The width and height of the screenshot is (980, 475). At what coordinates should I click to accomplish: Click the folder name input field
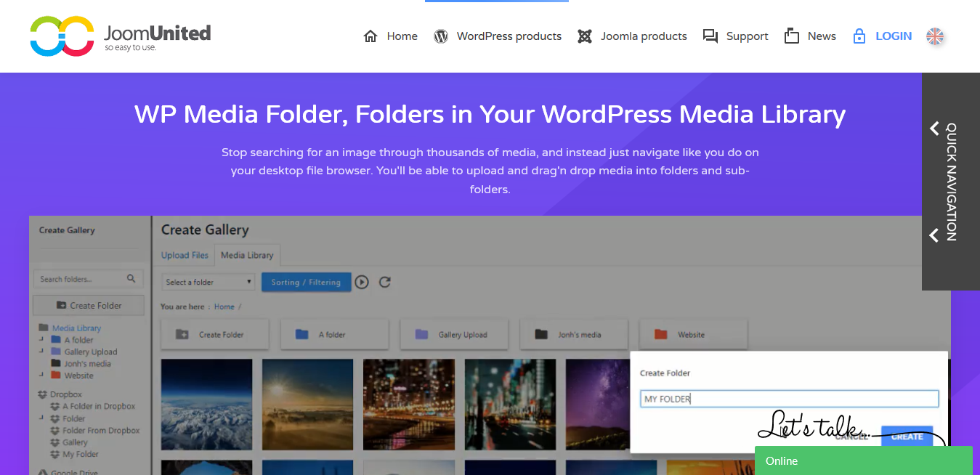(790, 399)
